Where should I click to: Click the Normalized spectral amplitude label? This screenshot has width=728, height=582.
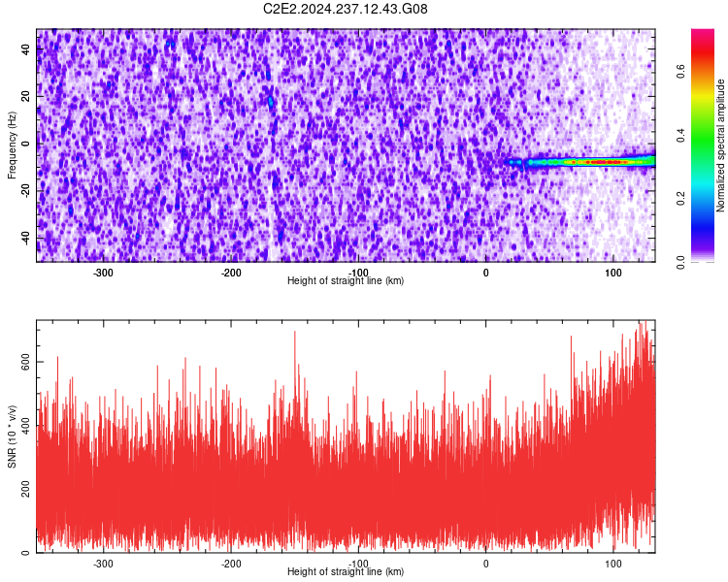point(720,145)
